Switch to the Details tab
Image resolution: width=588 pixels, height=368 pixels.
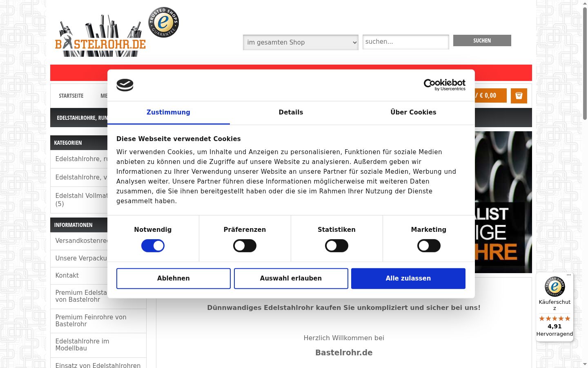pos(291,112)
